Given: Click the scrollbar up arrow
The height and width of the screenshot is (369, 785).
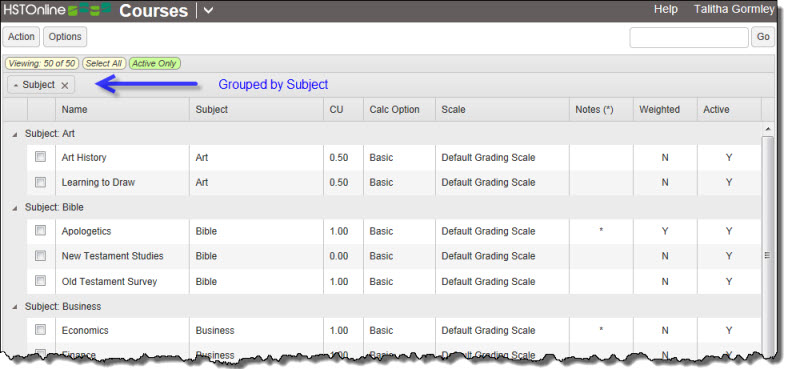Looking at the screenshot, I should [x=767, y=129].
